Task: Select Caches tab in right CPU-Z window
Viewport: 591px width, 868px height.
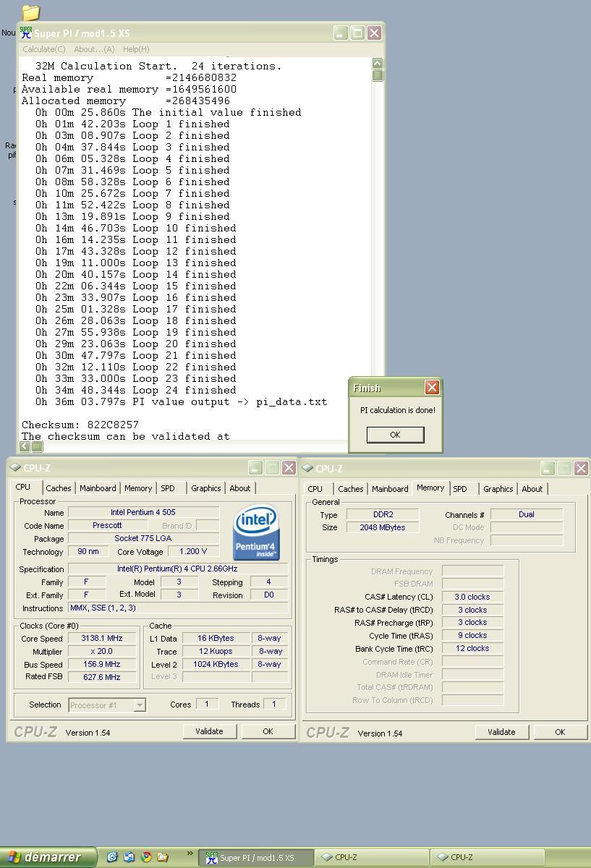Action: point(351,489)
